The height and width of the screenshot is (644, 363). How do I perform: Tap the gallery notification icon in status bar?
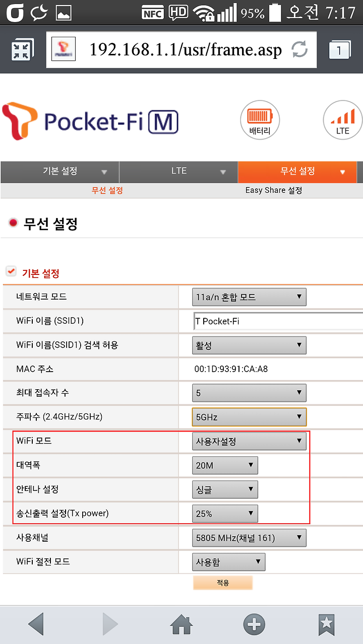click(x=64, y=13)
